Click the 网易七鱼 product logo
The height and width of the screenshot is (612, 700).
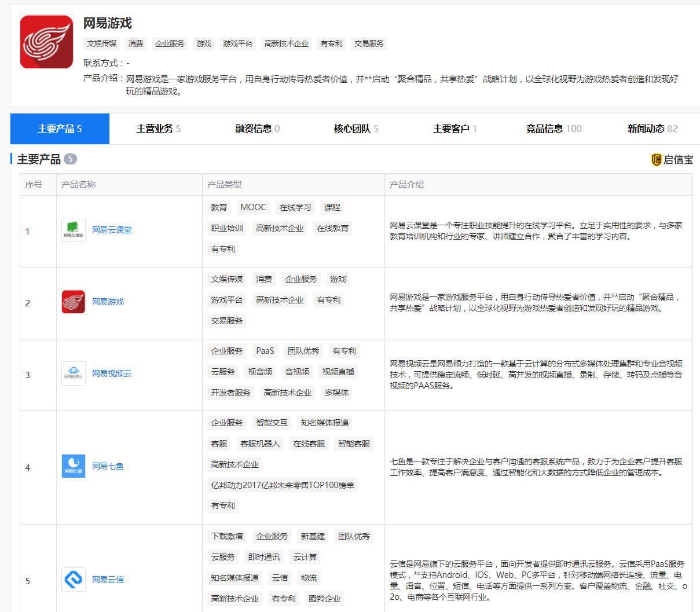coord(74,466)
